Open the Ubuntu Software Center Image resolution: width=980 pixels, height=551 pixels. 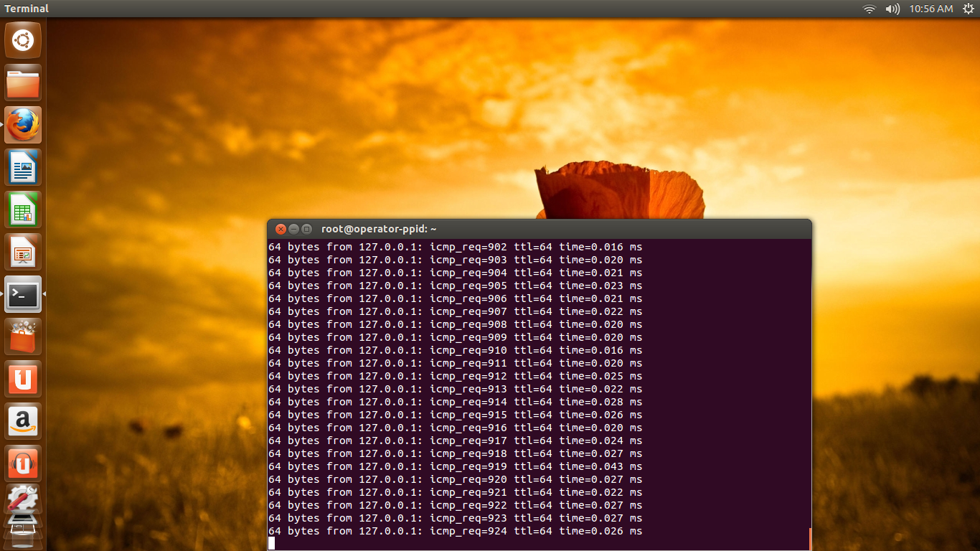pyautogui.click(x=23, y=336)
